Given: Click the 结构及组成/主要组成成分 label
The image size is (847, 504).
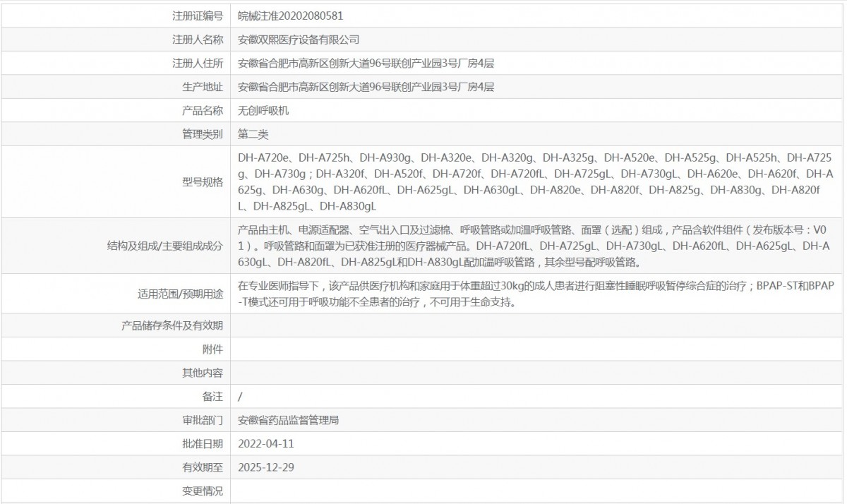Looking at the screenshot, I should click(x=164, y=245).
